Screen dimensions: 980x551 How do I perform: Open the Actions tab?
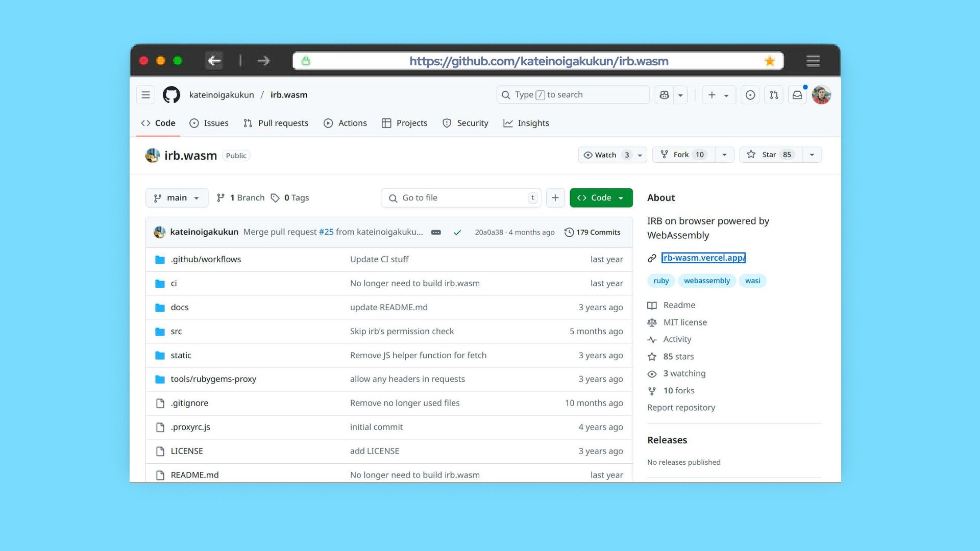[x=345, y=123]
